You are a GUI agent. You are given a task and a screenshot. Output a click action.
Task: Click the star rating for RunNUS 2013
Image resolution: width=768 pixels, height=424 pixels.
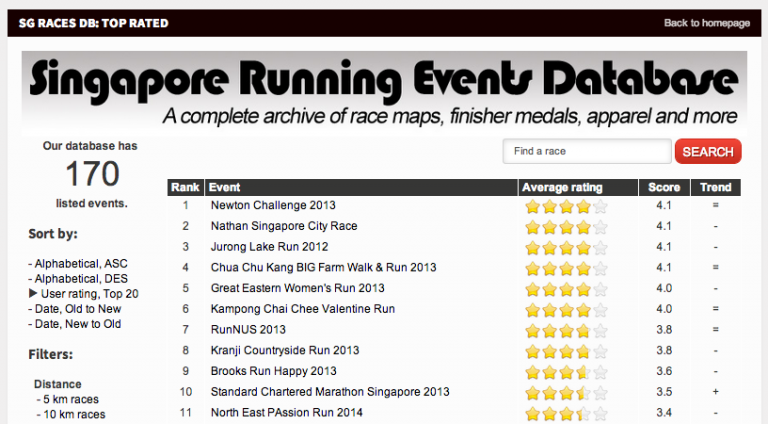tap(566, 330)
